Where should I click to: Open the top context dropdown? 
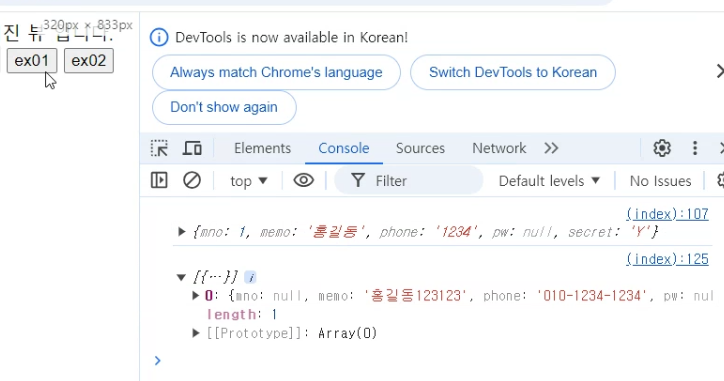248,181
